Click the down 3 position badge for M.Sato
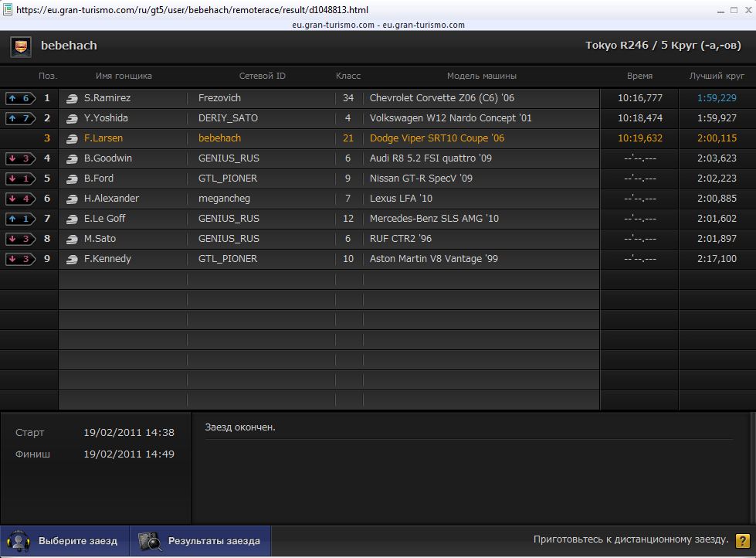This screenshot has width=756, height=558. click(x=20, y=239)
